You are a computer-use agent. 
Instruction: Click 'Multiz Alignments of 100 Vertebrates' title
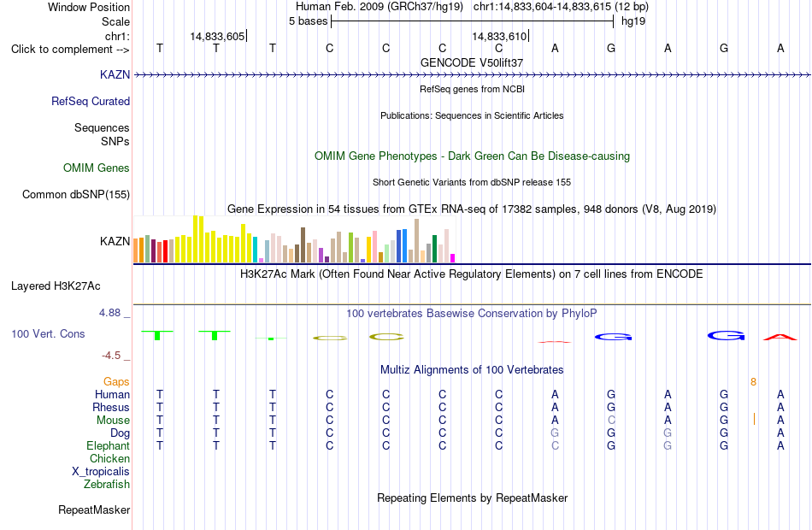pos(472,370)
